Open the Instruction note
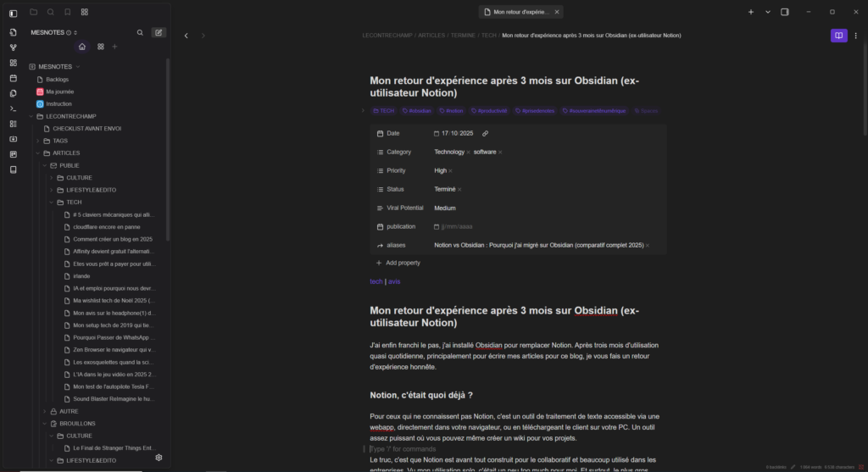 coord(58,104)
